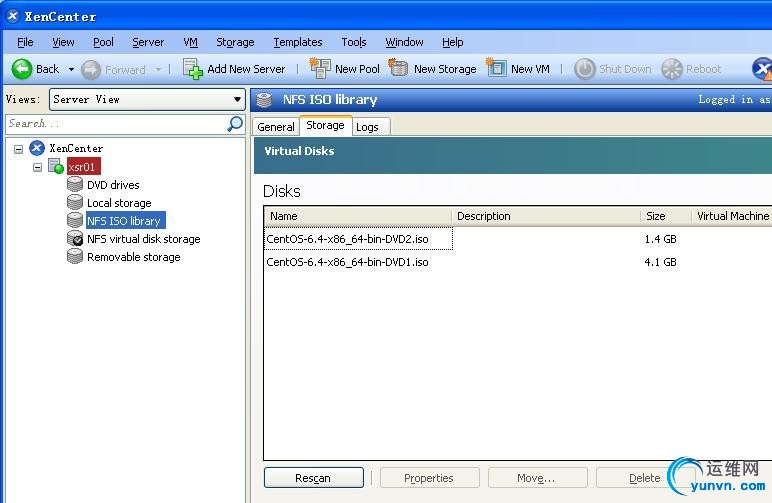
Task: Select CentOS-6.4-x86_64-bin-DVD1.iso row
Action: click(518, 262)
